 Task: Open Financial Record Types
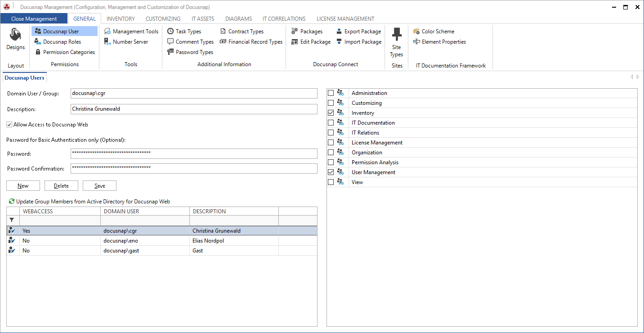[x=251, y=42]
